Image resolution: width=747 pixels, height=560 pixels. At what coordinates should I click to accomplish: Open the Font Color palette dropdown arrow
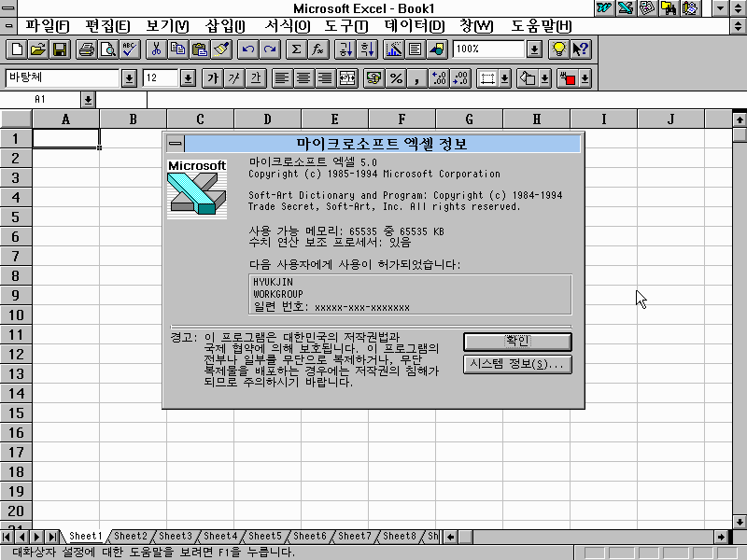coord(585,78)
